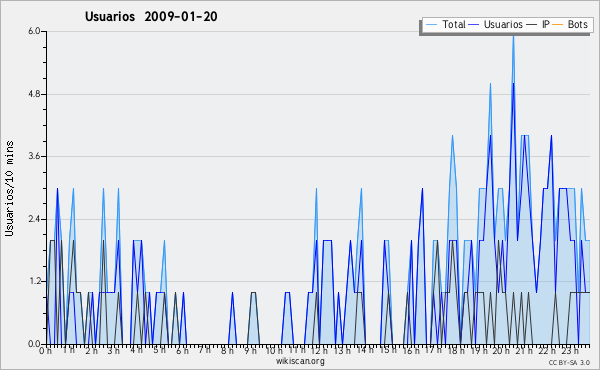Click the '15 h' x-axis label
Image resolution: width=600 pixels, height=370 pixels.
pos(388,350)
